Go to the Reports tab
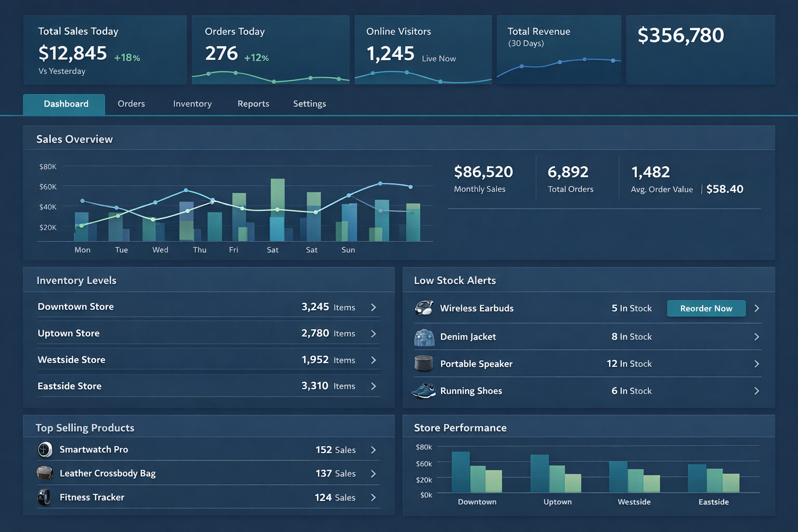This screenshot has width=798, height=532. [253, 104]
